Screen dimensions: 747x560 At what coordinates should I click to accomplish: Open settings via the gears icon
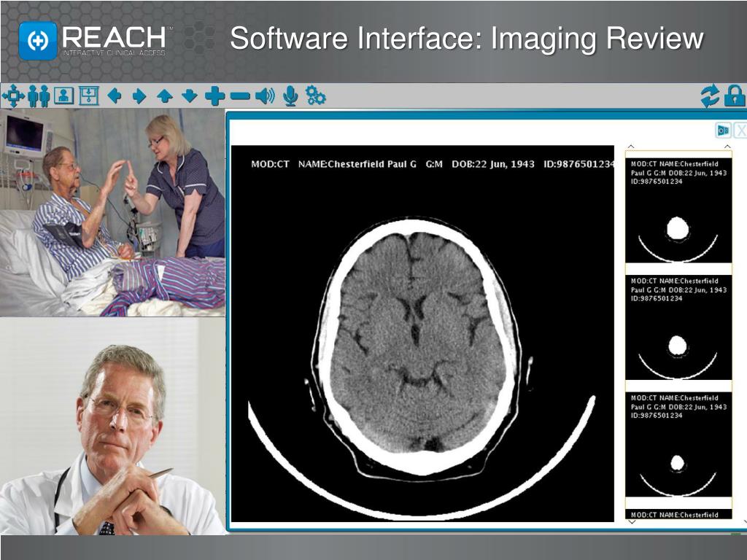coord(315,96)
